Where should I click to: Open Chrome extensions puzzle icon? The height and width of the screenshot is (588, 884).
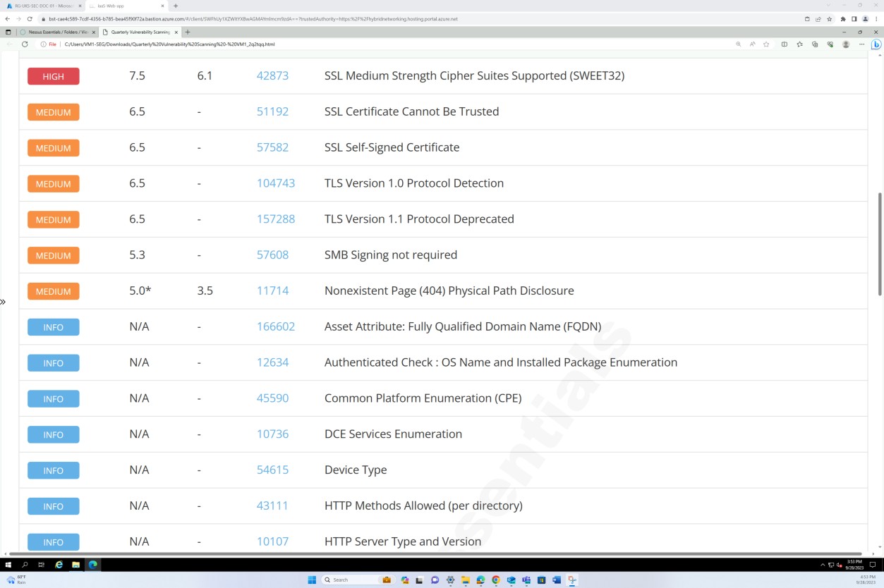click(x=843, y=19)
